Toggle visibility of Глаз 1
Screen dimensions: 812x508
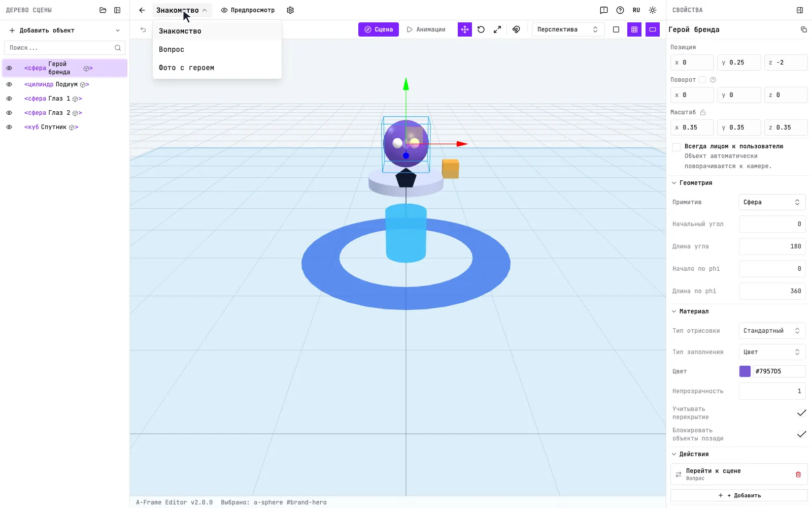pyautogui.click(x=9, y=99)
